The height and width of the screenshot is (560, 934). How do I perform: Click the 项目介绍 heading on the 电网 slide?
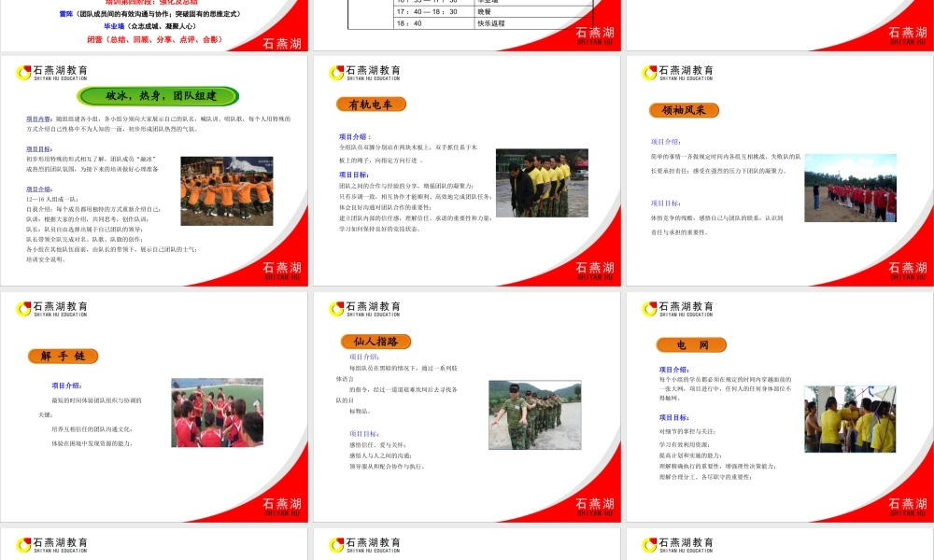click(x=674, y=370)
